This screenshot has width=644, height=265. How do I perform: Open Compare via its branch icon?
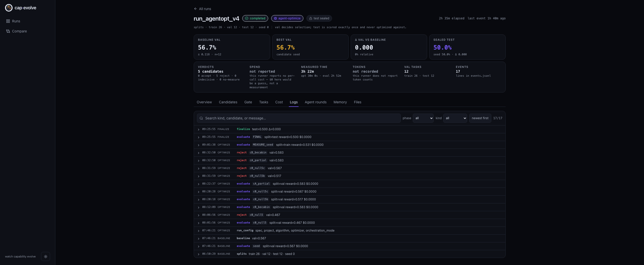[8, 31]
